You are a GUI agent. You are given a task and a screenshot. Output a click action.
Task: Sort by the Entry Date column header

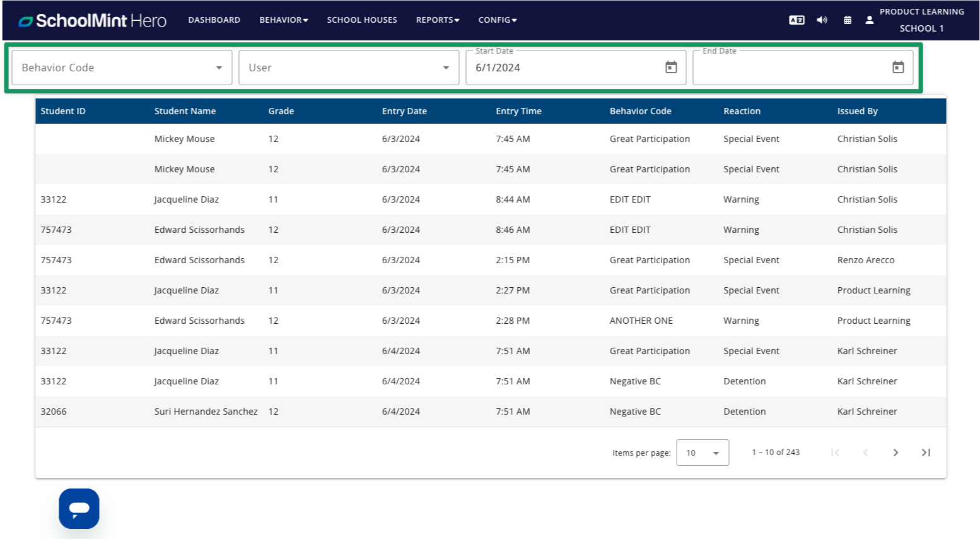tap(404, 111)
